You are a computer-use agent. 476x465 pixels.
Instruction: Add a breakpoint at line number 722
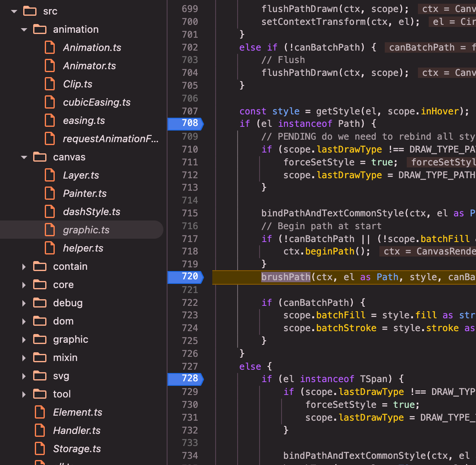click(190, 303)
